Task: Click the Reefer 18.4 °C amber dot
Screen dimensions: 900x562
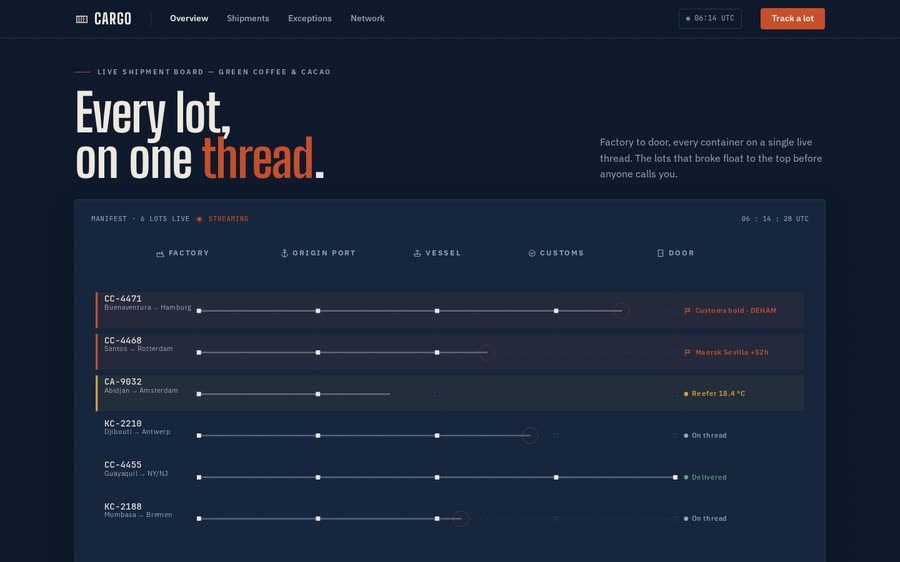Action: coord(686,394)
